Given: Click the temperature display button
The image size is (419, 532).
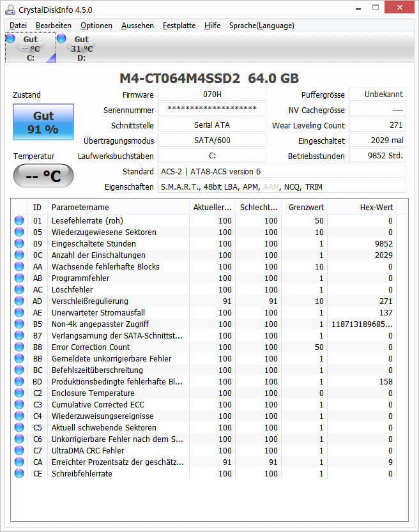Looking at the screenshot, I should click(43, 176).
